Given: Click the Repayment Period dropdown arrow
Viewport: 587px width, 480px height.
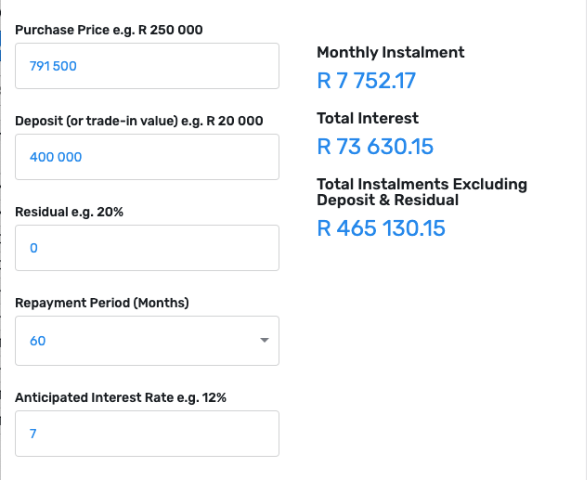Looking at the screenshot, I should pyautogui.click(x=264, y=340).
